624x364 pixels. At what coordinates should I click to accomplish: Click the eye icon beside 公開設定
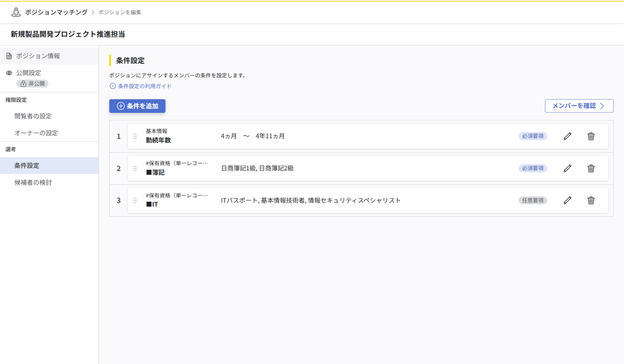coord(9,73)
